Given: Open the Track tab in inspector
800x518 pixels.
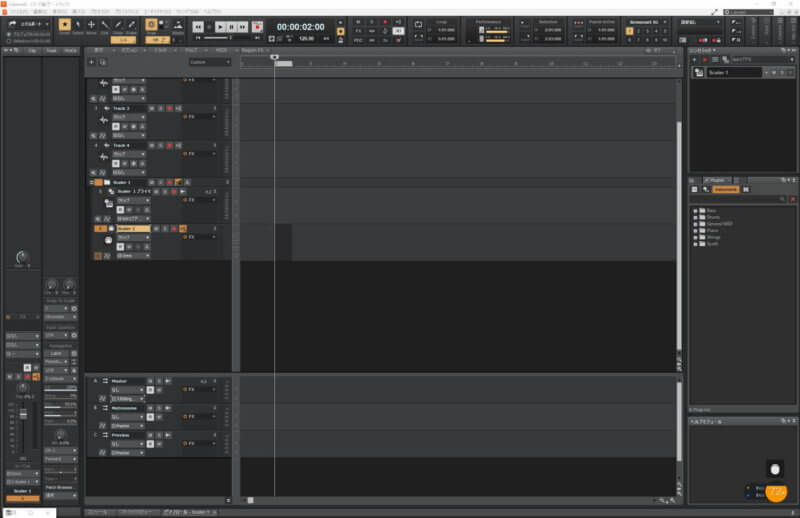Looking at the screenshot, I should tap(52, 51).
